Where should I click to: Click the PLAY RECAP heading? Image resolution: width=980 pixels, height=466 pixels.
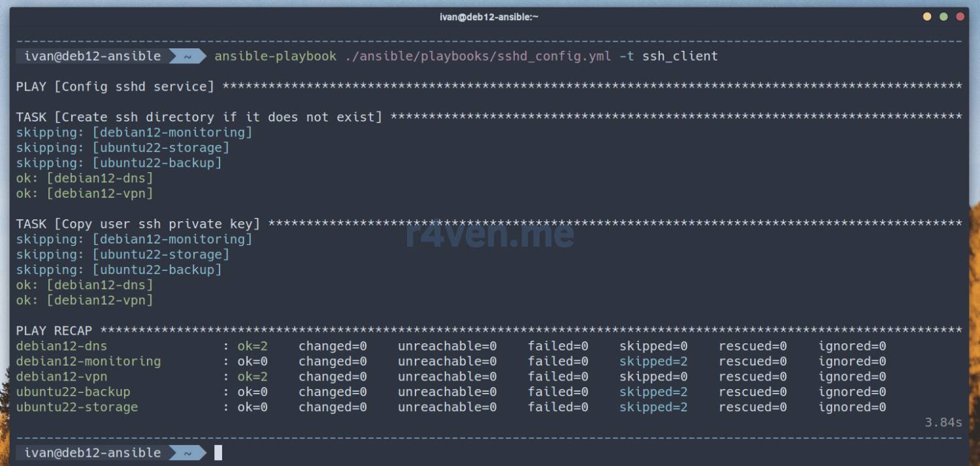[54, 331]
